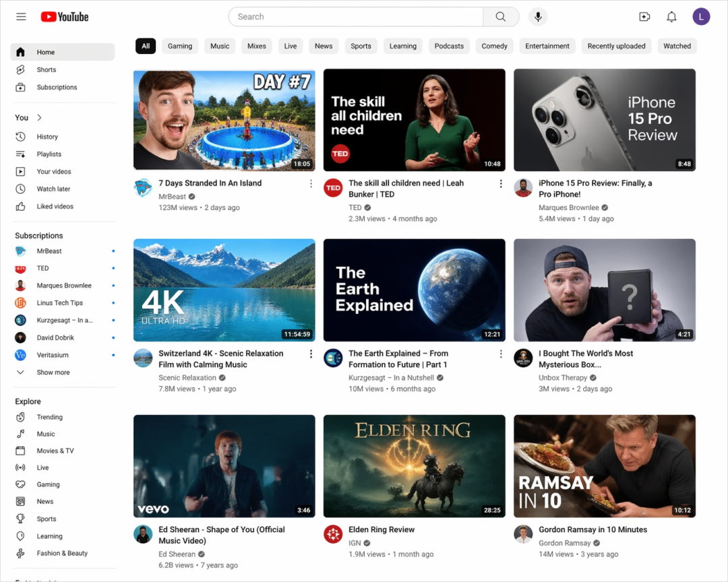Click the Search input field
Screen dimensions: 728x582
356,17
